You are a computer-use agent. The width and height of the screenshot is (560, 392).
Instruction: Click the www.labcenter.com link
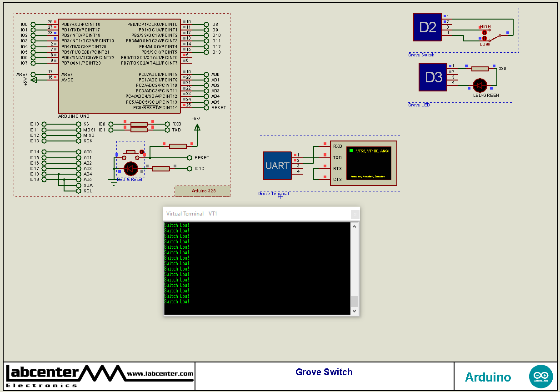coord(160,374)
